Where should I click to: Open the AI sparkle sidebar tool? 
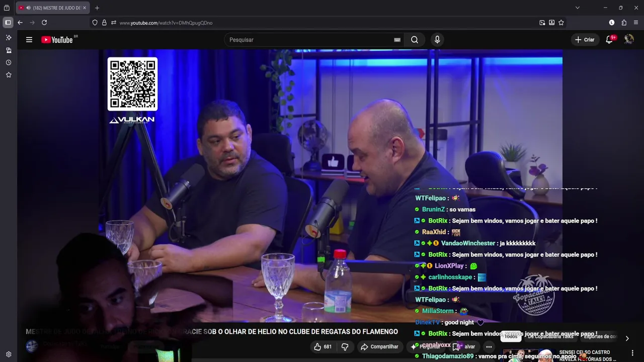pyautogui.click(x=9, y=38)
